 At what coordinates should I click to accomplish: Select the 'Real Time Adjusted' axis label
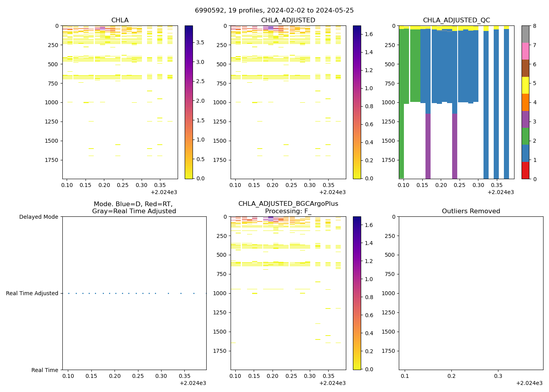point(32,293)
